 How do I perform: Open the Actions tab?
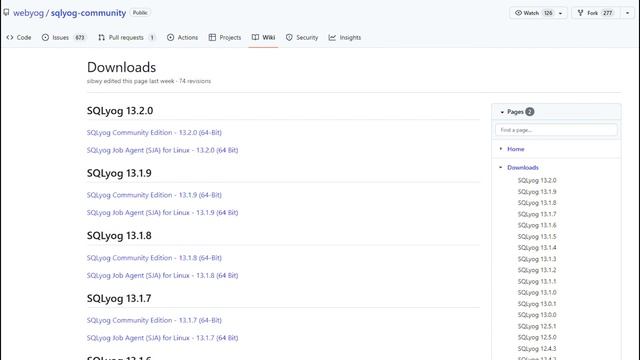(x=182, y=38)
